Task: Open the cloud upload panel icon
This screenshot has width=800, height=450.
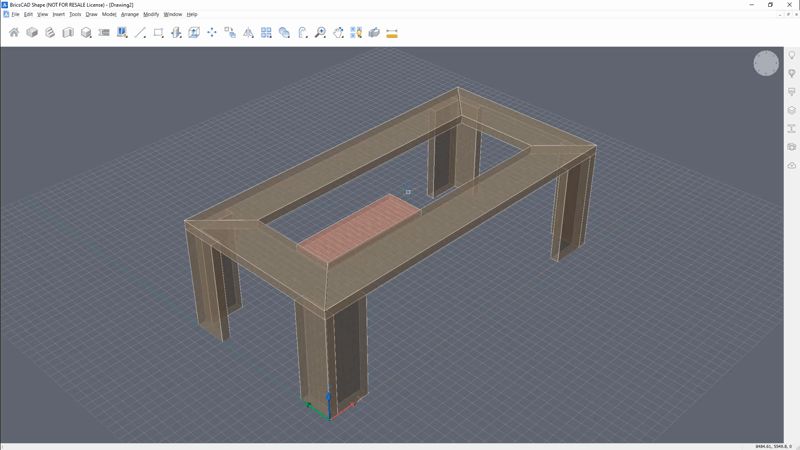Action: pyautogui.click(x=792, y=165)
